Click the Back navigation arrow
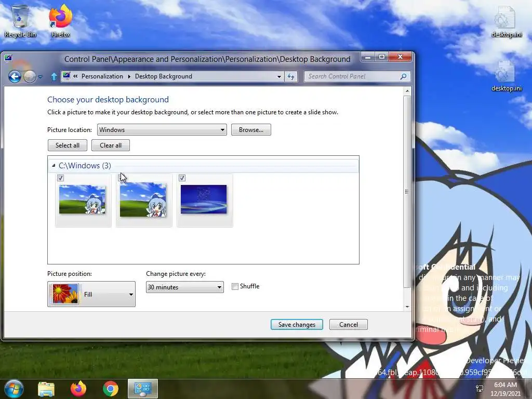The height and width of the screenshot is (399, 532). [15, 77]
